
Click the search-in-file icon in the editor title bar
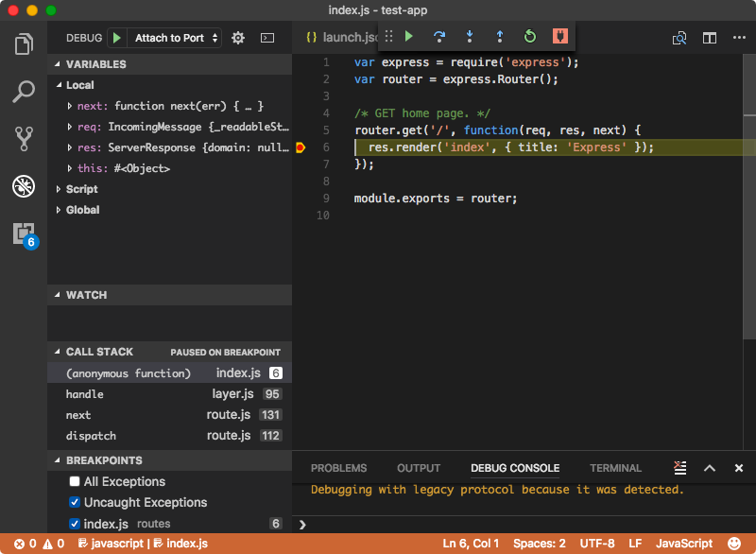[679, 38]
